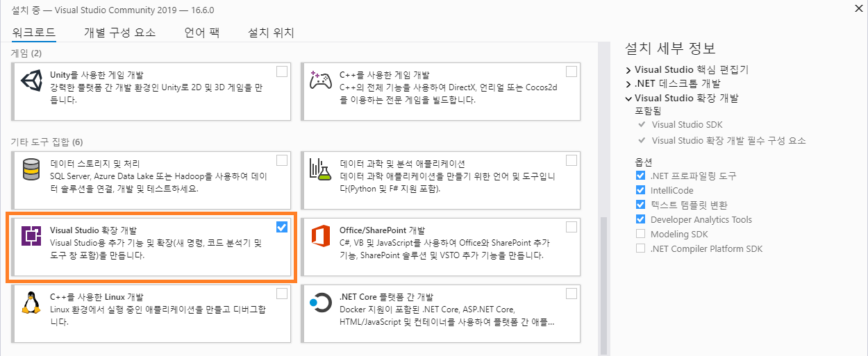The width and height of the screenshot is (868, 356).
Task: Check the Unity game development workload
Action: point(281,71)
